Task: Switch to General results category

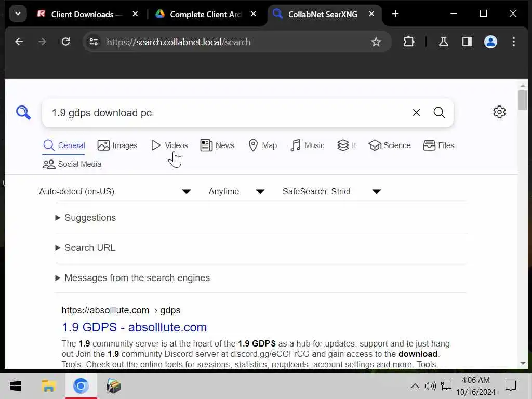Action: click(64, 145)
